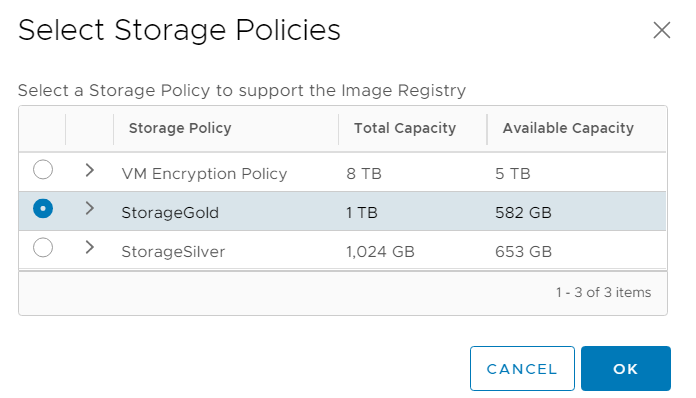The height and width of the screenshot is (398, 696).
Task: Sort by the Total Capacity column header
Action: (405, 128)
